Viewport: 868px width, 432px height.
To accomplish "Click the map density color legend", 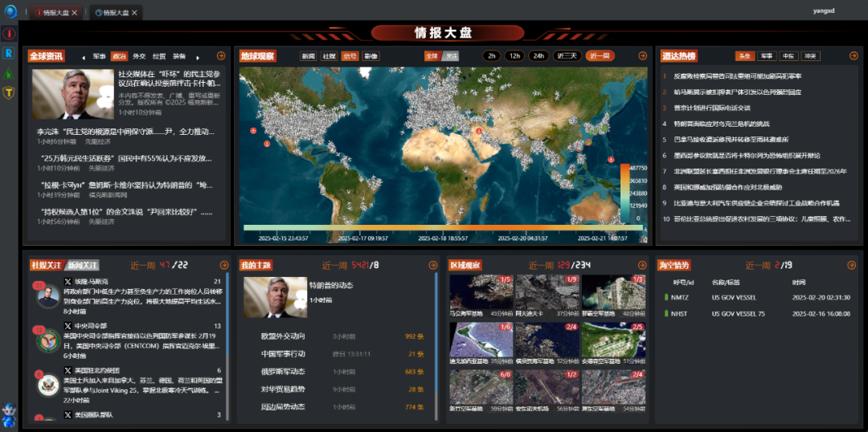I will pyautogui.click(x=624, y=192).
